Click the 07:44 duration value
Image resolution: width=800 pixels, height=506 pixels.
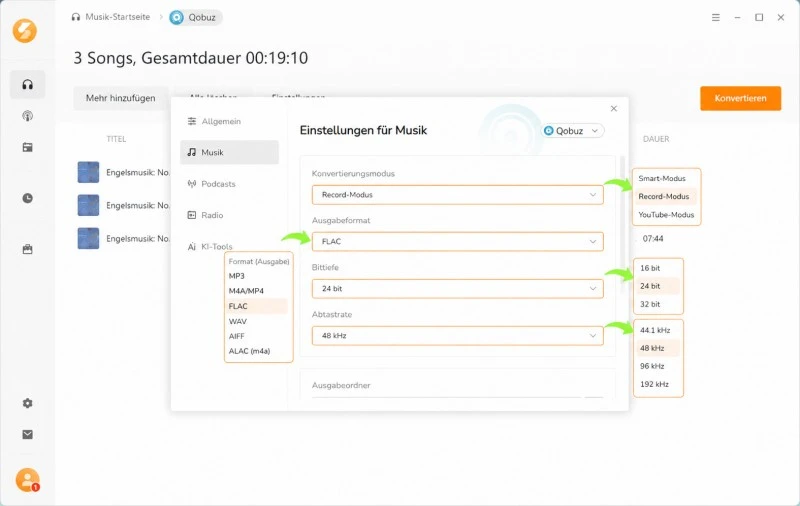tap(653, 238)
